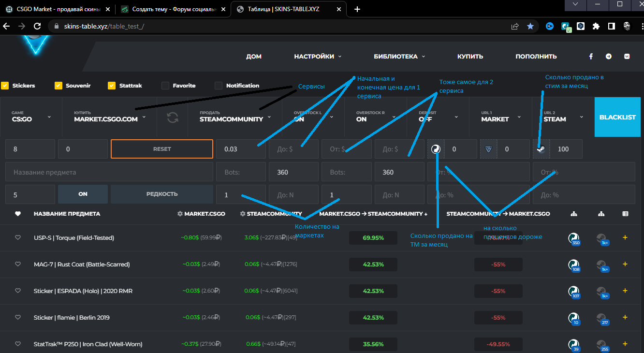Click USP-S | Torque (Field-Tested) item name
Viewport: 644px width, 353px height.
point(74,238)
